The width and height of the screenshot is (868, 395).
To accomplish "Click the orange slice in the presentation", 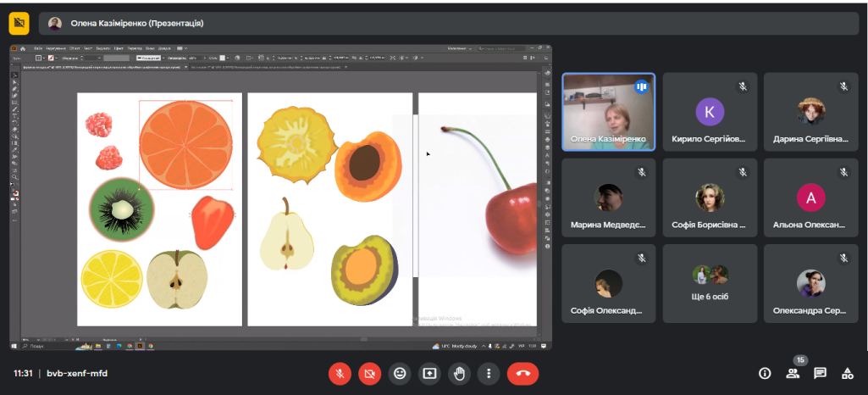I will point(185,145).
